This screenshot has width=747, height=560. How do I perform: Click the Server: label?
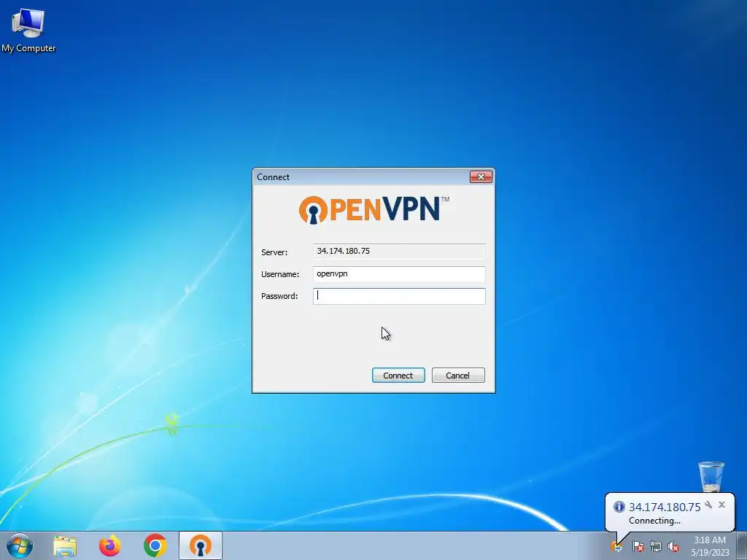(274, 252)
